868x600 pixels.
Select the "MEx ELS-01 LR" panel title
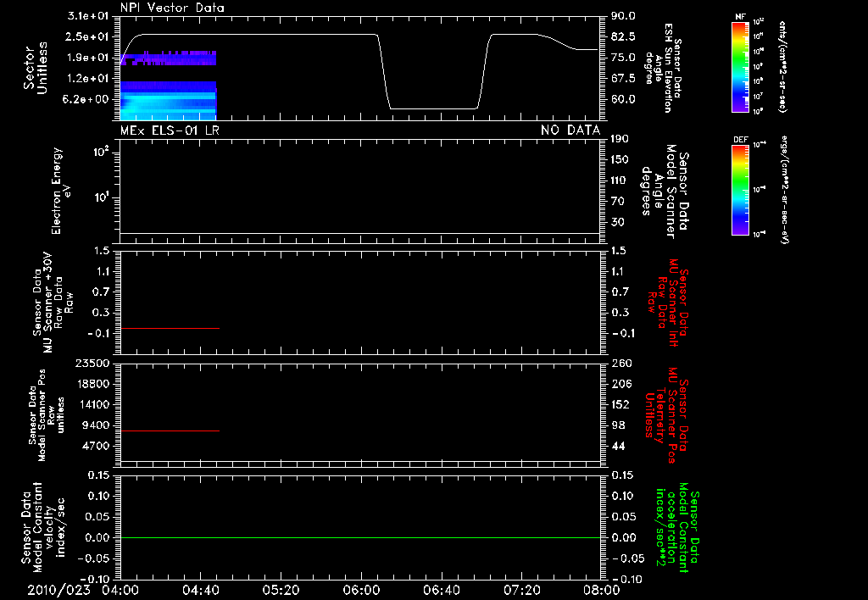click(x=170, y=131)
